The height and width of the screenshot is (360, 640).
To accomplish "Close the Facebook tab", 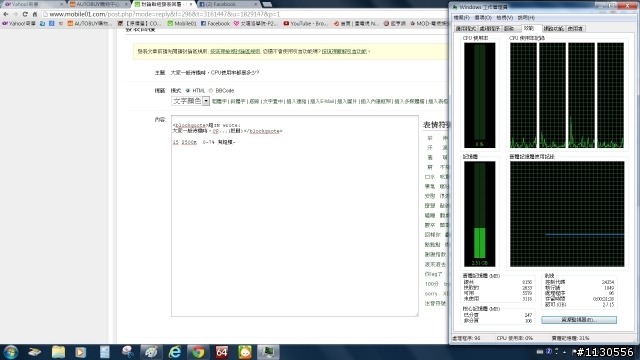I will coord(256,4).
